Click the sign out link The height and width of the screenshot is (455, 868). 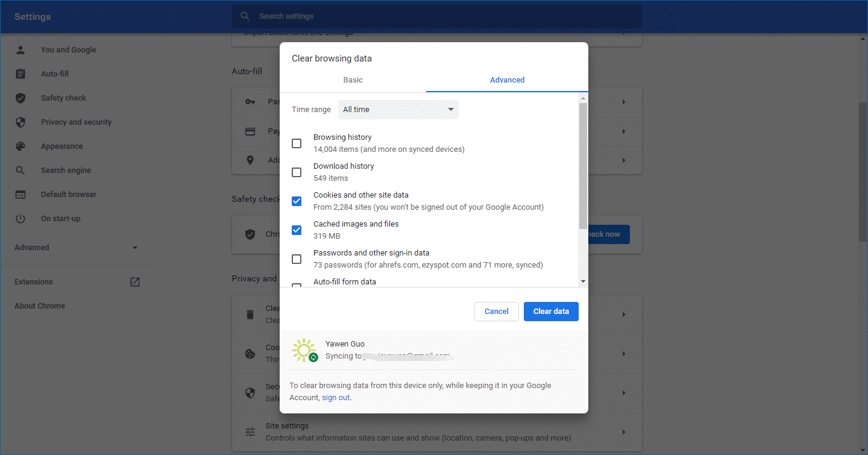coord(336,397)
